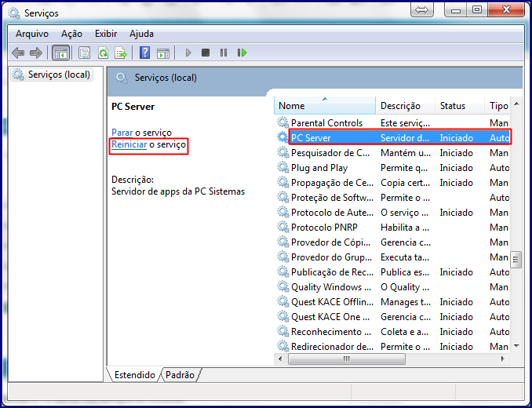Select the PC Server service name
The image size is (532, 408).
tap(311, 137)
